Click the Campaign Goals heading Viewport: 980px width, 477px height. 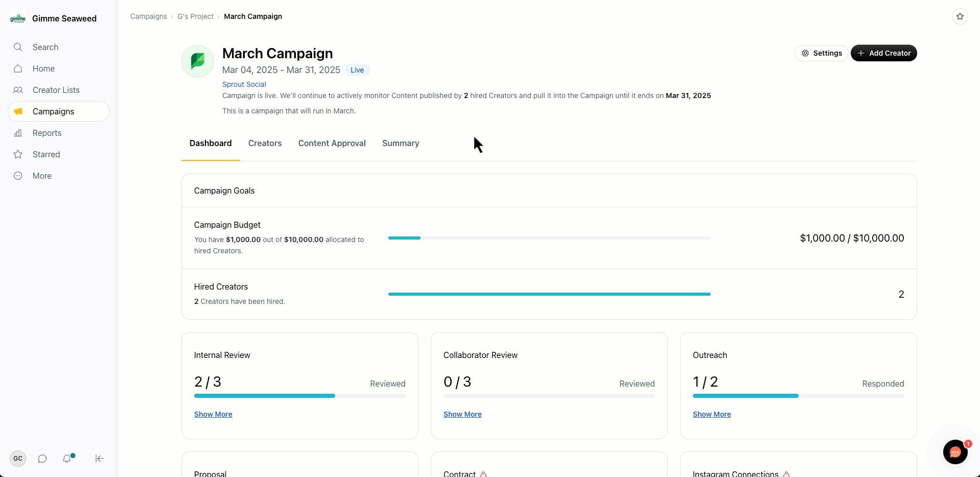pos(224,190)
